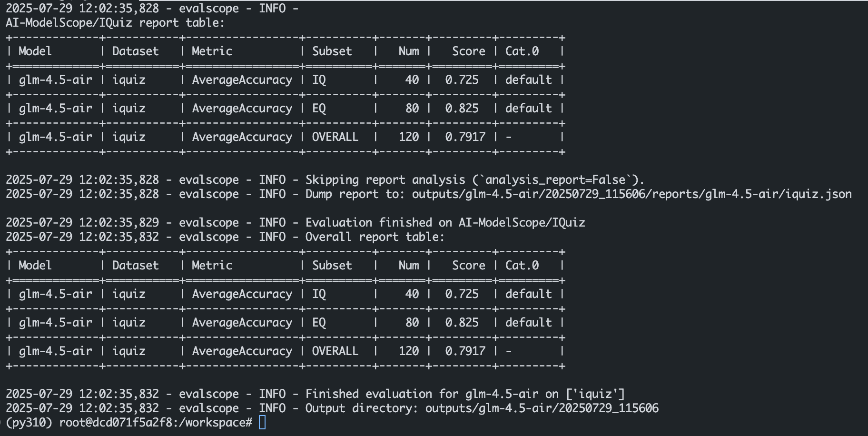Click the (py310) environment label at the prompt
This screenshot has width=868, height=436.
(29, 422)
